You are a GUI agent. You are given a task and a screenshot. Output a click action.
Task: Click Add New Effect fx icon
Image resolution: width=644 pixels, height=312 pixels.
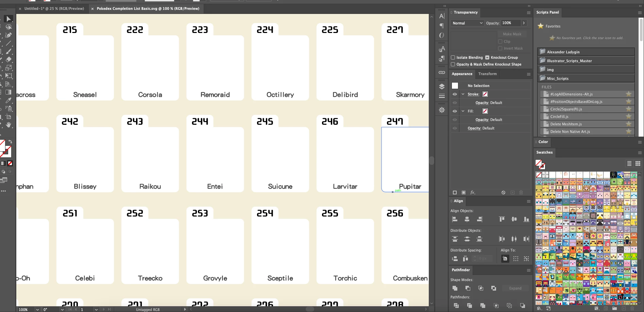coord(473,192)
